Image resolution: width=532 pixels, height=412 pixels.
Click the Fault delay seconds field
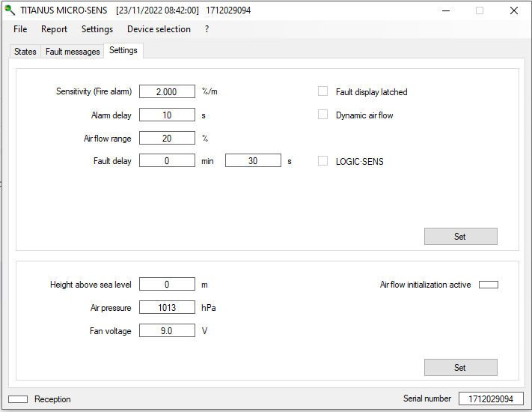pyautogui.click(x=253, y=160)
